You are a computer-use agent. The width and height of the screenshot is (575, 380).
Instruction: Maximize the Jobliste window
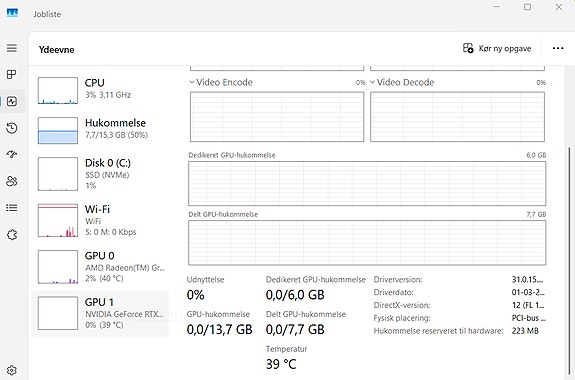pos(527,7)
